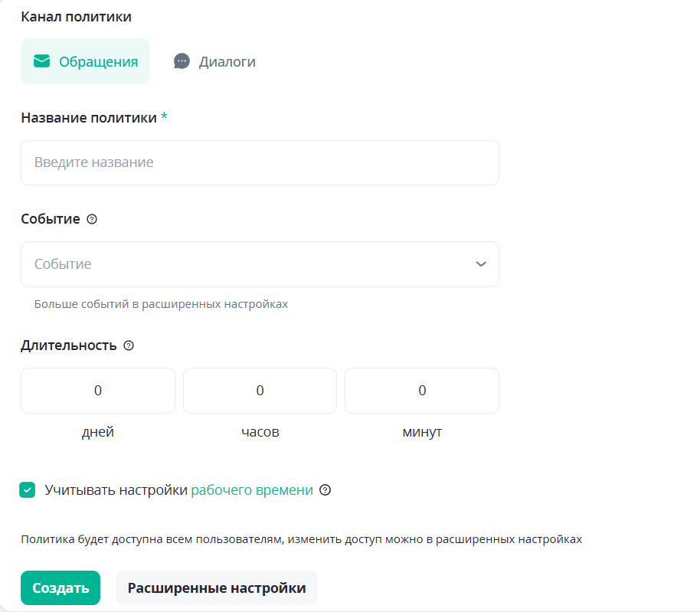Click the minutes (минут) duration field
Screen dimensions: 700x612
pos(422,391)
